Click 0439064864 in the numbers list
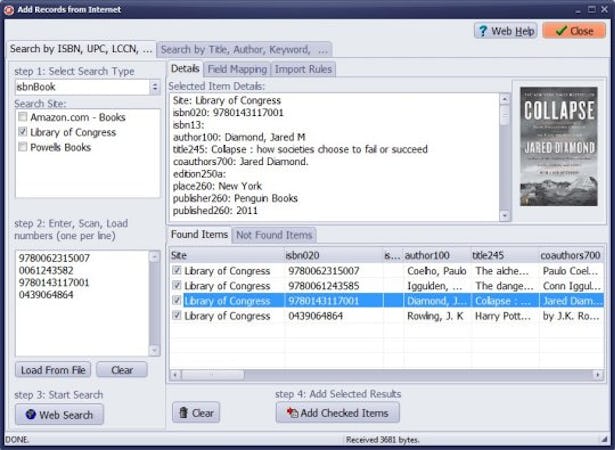This screenshot has width=615, height=450. (x=46, y=295)
